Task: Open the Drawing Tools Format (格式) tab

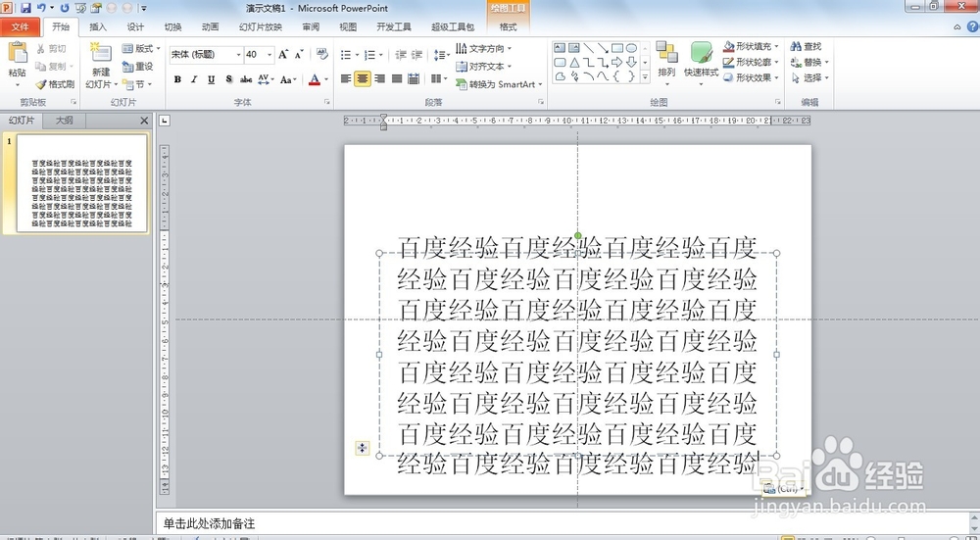Action: 508,26
